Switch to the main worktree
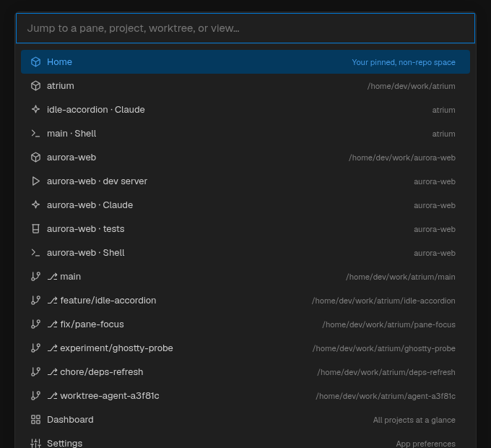The width and height of the screenshot is (491, 448). [245, 276]
